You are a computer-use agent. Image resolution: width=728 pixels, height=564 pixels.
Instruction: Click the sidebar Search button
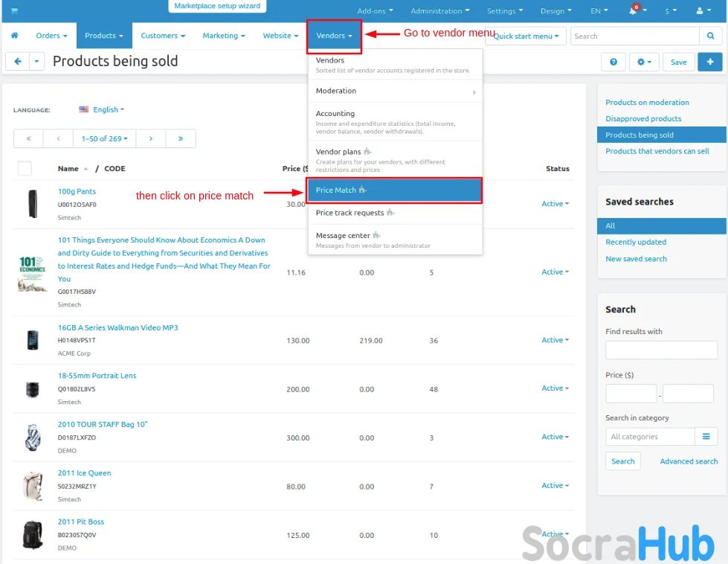(x=622, y=461)
